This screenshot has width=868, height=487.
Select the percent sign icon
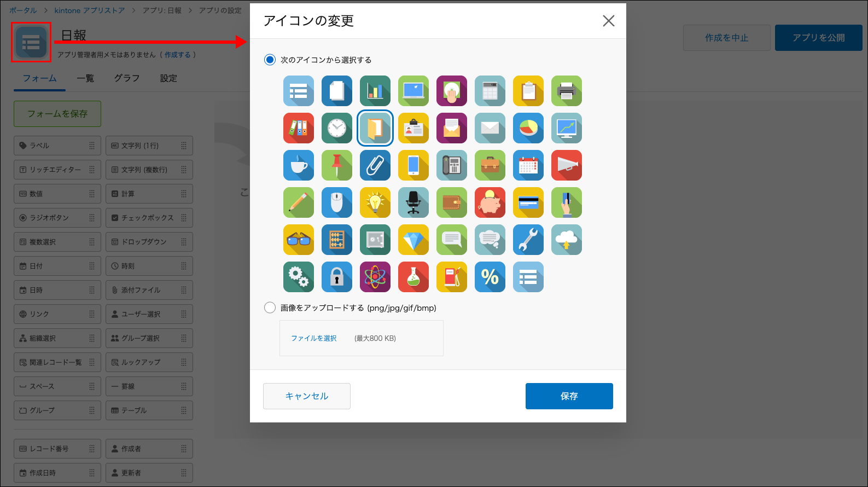(490, 277)
